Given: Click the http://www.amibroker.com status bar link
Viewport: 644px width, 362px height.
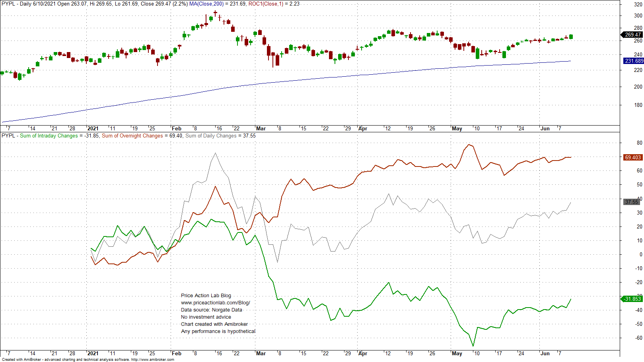Looking at the screenshot, I should tap(153, 360).
